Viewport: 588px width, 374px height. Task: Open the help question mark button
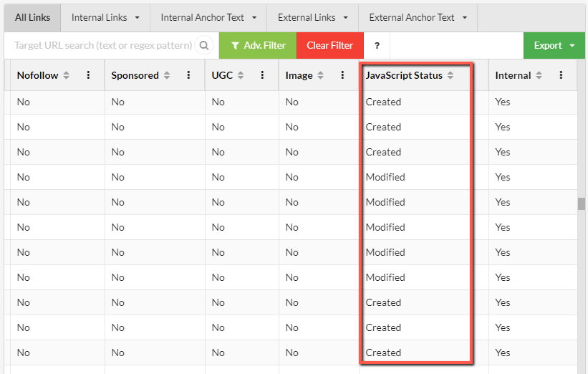(377, 45)
